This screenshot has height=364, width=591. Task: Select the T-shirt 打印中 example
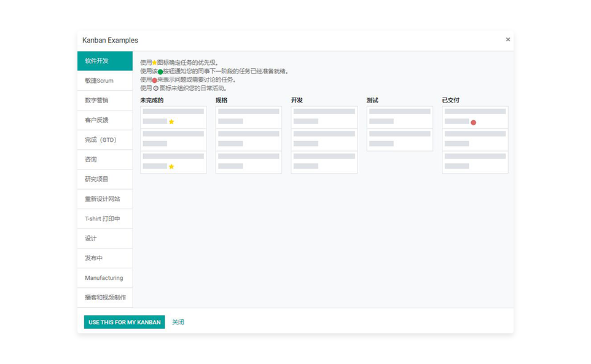coord(105,219)
